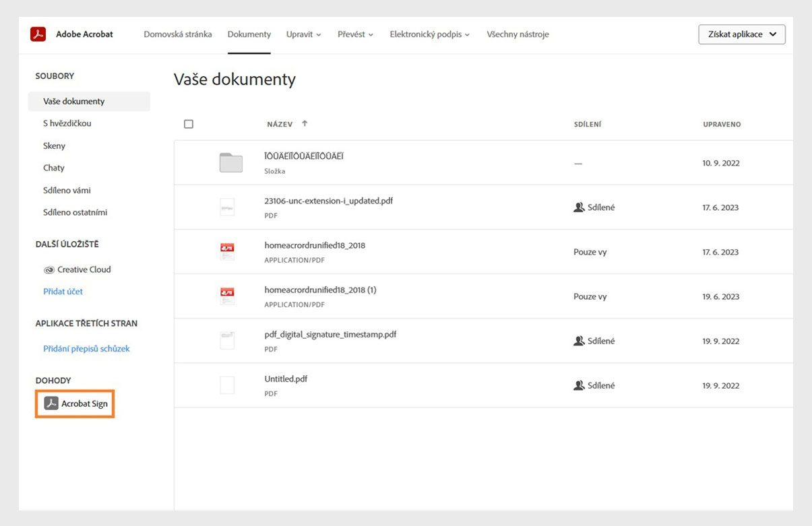Click the Přidat účet link

pos(63,292)
